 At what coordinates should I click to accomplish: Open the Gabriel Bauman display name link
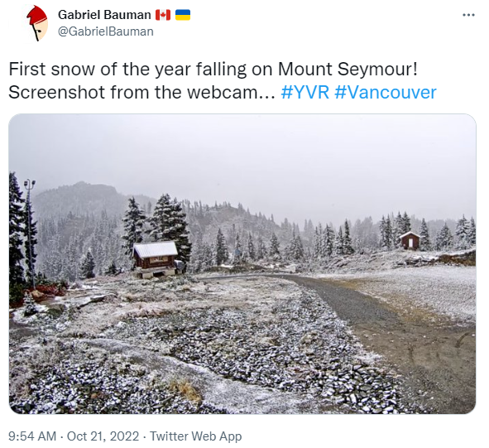click(x=104, y=15)
